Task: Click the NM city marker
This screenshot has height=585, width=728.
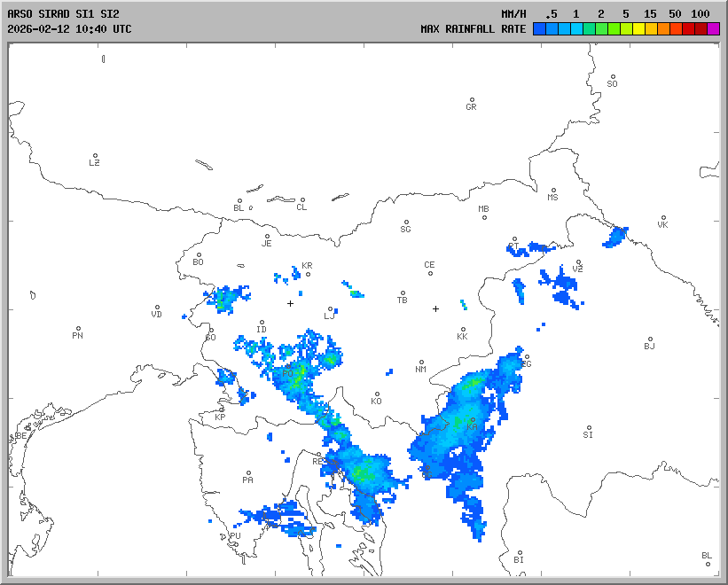Action: [421, 363]
